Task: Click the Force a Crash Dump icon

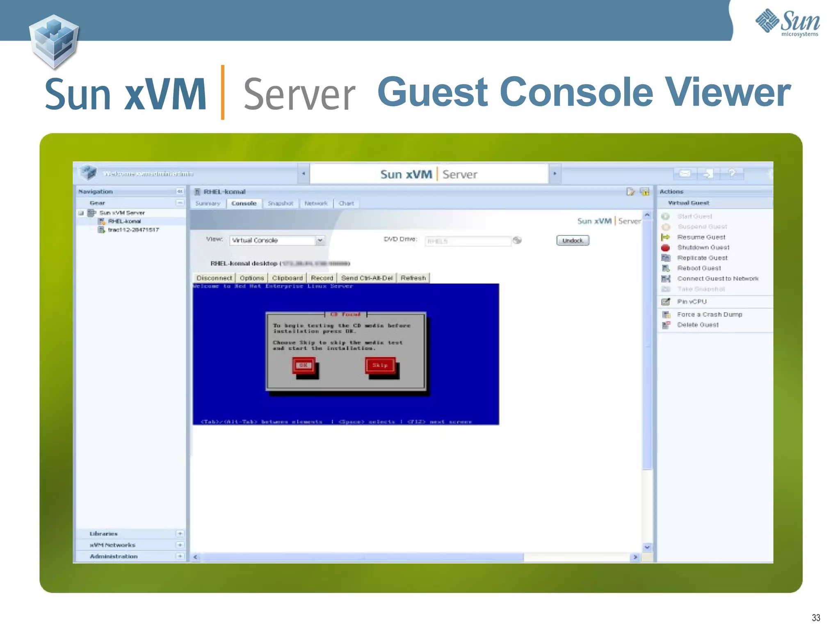Action: (x=666, y=315)
